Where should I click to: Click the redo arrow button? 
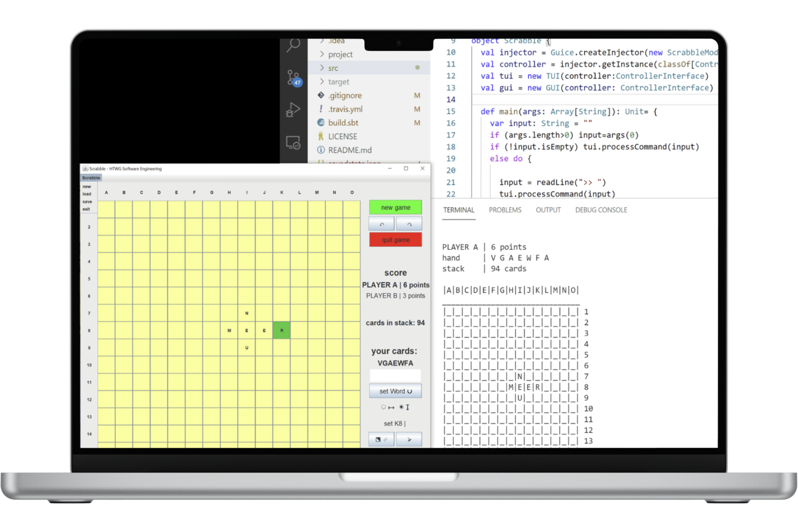(x=409, y=224)
